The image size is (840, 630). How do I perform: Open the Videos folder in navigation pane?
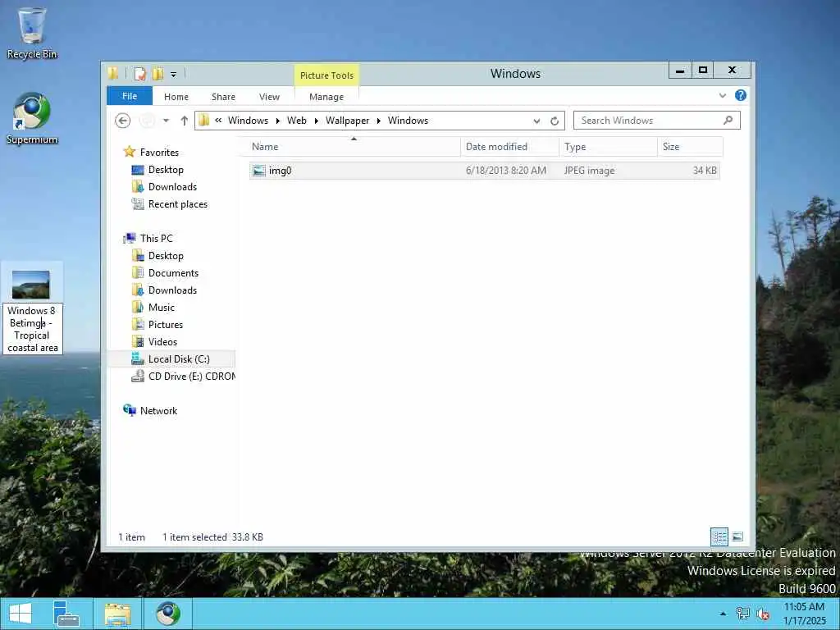click(162, 342)
